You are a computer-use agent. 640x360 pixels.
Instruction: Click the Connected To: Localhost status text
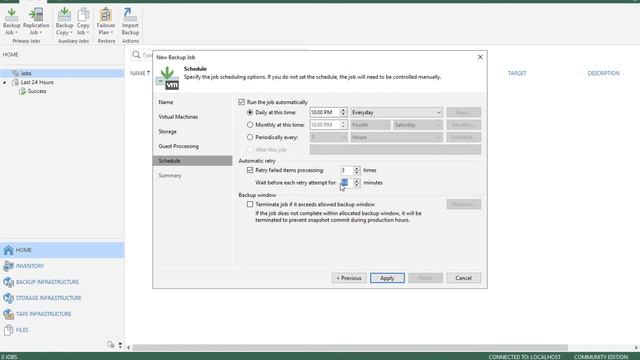tap(524, 357)
